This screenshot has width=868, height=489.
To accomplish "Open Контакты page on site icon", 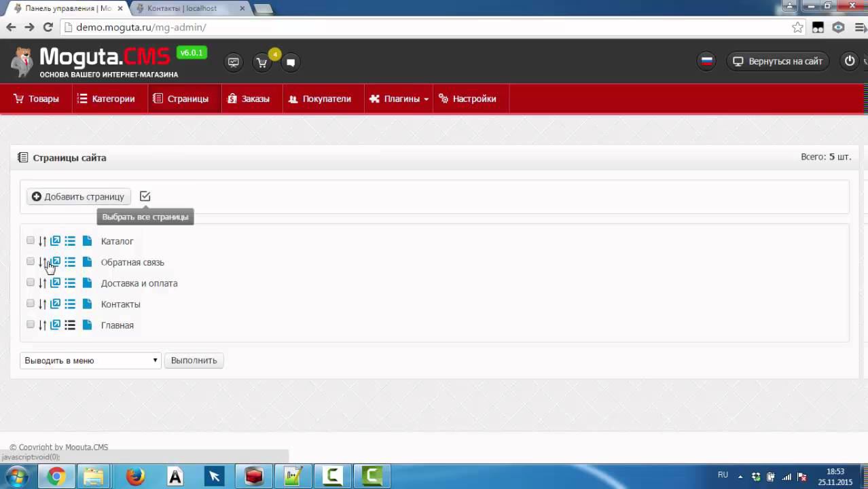I will pos(56,304).
